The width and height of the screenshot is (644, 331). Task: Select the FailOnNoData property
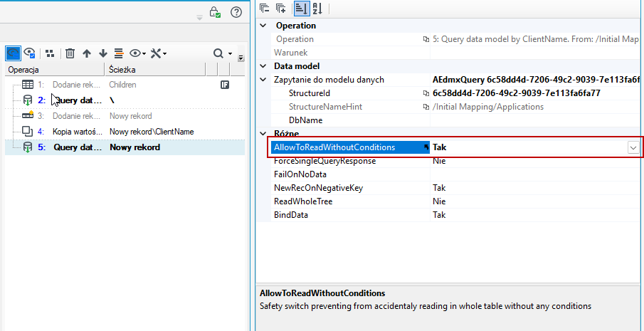pyautogui.click(x=300, y=174)
